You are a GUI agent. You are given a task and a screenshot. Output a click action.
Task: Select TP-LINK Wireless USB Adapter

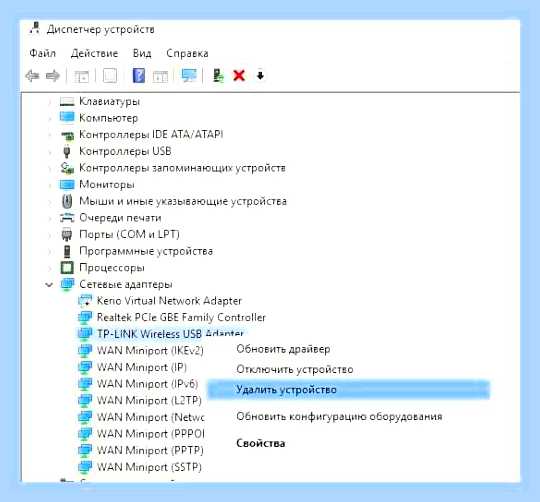[170, 334]
